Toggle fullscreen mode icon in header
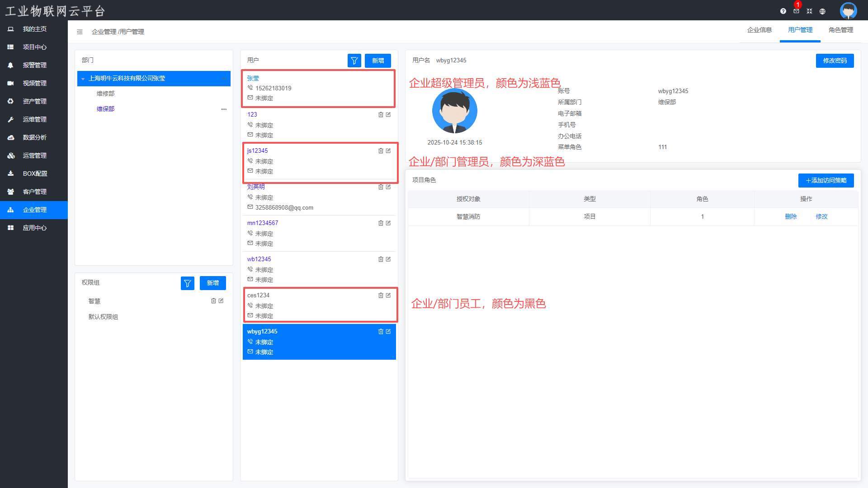This screenshot has width=868, height=488. click(809, 11)
